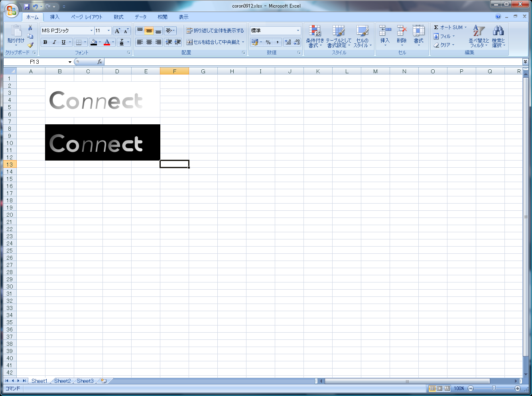This screenshot has width=532, height=396.
Task: Expand the Name Box dropdown arrow
Action: pos(70,62)
